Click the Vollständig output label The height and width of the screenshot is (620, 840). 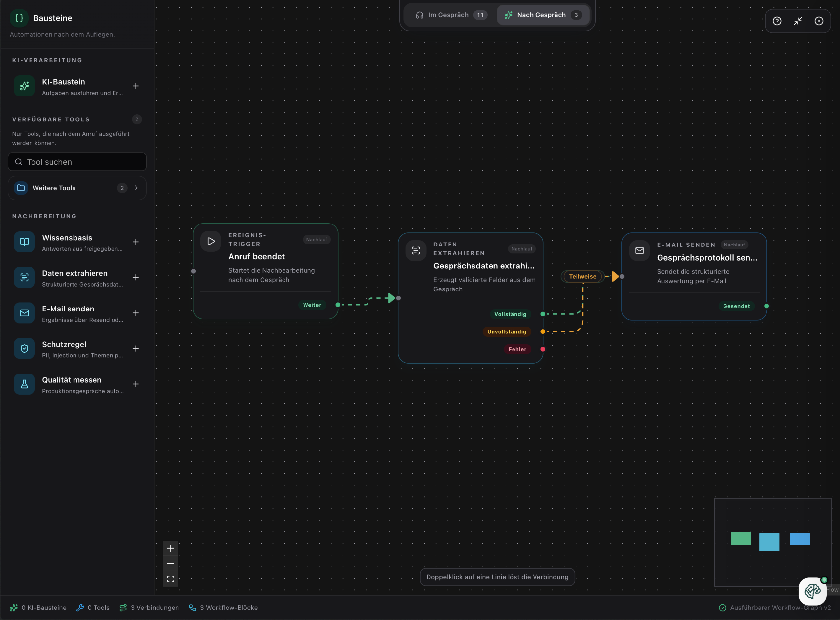click(510, 314)
